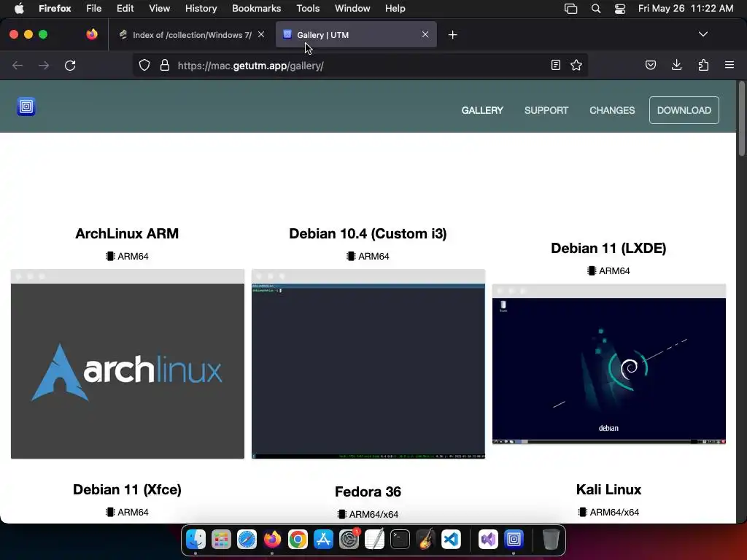Image resolution: width=747 pixels, height=560 pixels.
Task: Reload the current page
Action: [70, 65]
